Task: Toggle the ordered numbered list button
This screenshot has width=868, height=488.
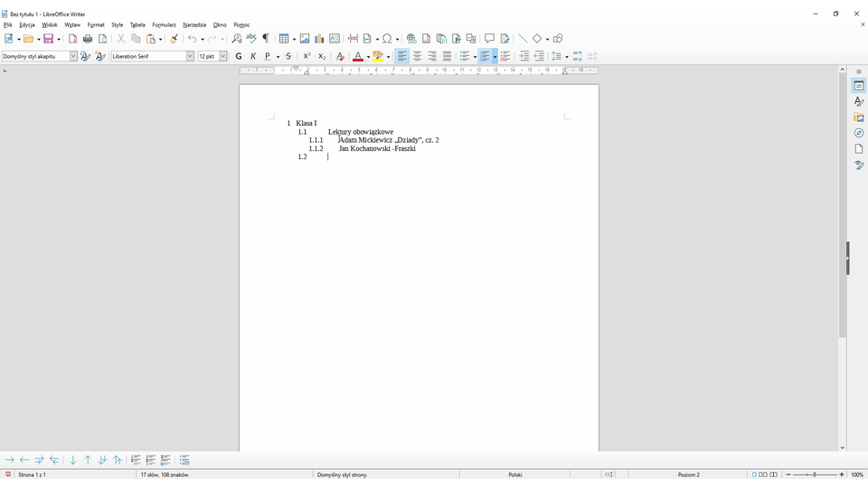Action: click(x=486, y=56)
